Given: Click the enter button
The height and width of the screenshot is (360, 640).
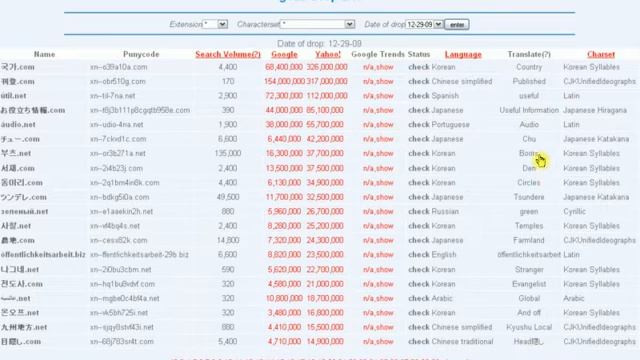Looking at the screenshot, I should coord(457,24).
